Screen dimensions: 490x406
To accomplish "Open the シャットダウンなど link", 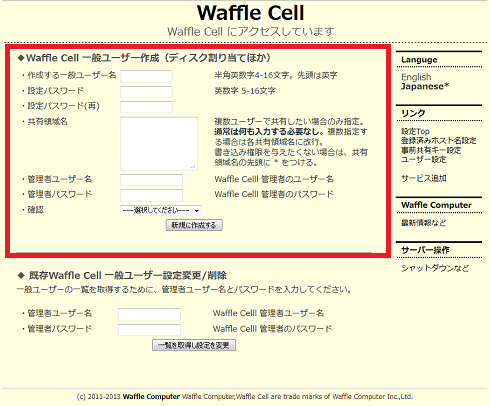I will (435, 268).
